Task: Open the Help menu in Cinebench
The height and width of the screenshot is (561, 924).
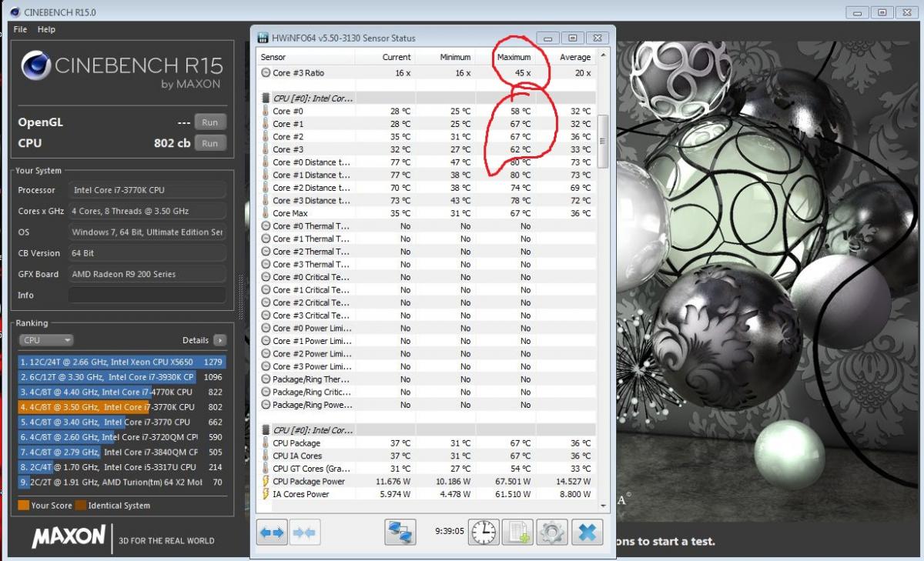Action: click(46, 29)
